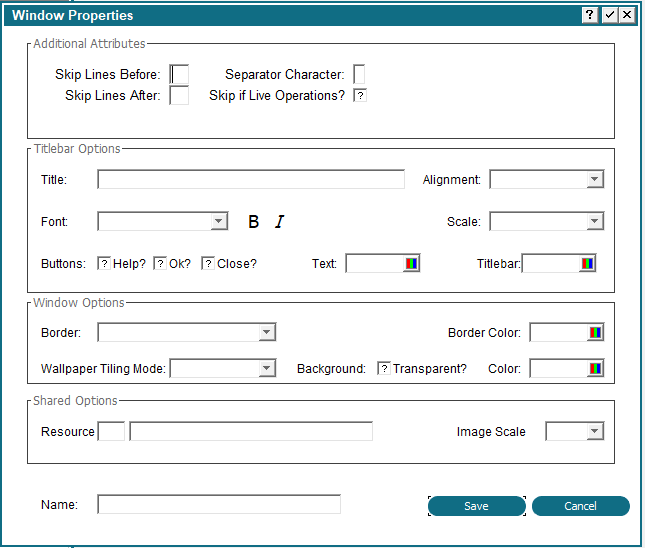645x548 pixels.
Task: Open the Text color picker icon
Action: click(x=411, y=263)
